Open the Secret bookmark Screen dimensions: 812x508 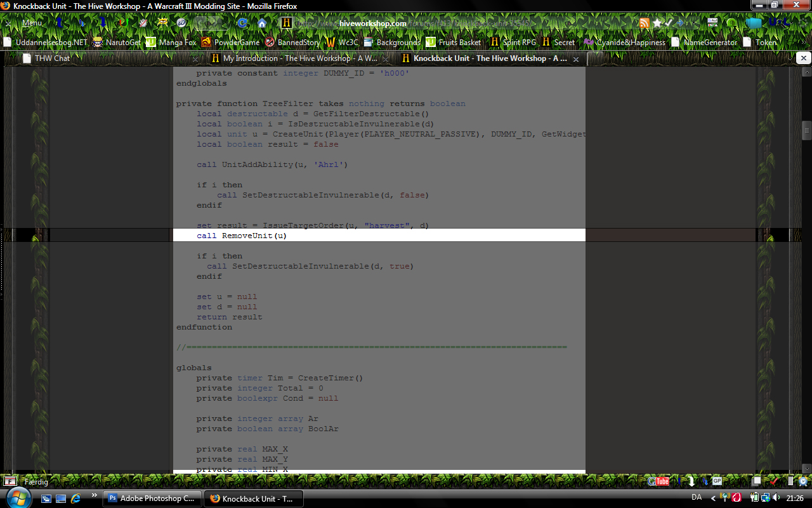pyautogui.click(x=558, y=43)
